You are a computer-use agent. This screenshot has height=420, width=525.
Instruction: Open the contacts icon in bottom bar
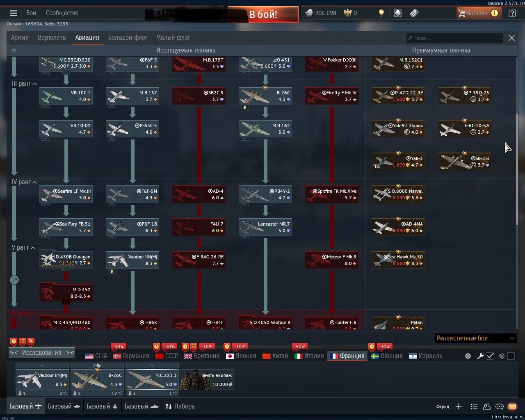point(487,406)
